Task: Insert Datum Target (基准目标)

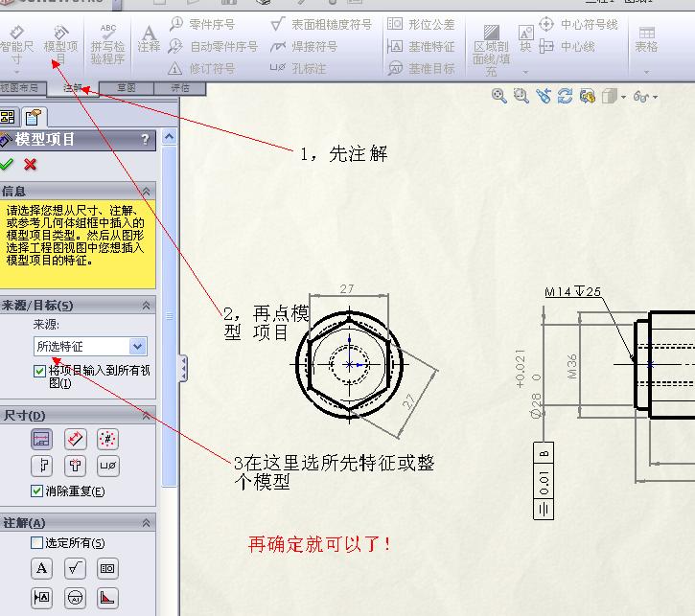Action: (x=421, y=69)
